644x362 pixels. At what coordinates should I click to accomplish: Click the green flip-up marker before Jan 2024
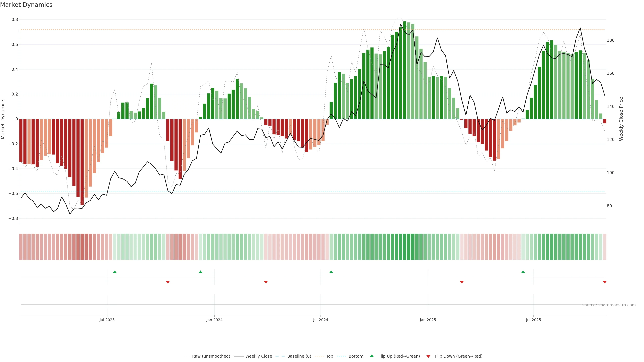(201, 272)
